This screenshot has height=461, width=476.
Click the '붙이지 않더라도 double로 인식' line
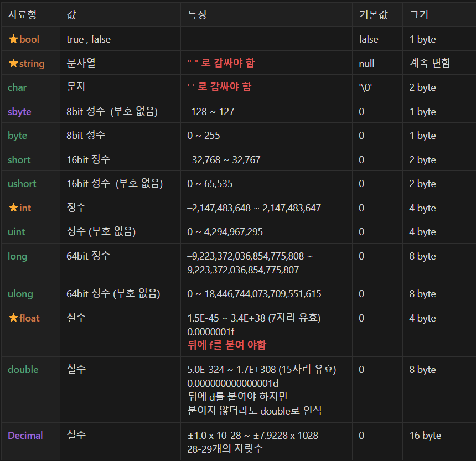pos(255,411)
